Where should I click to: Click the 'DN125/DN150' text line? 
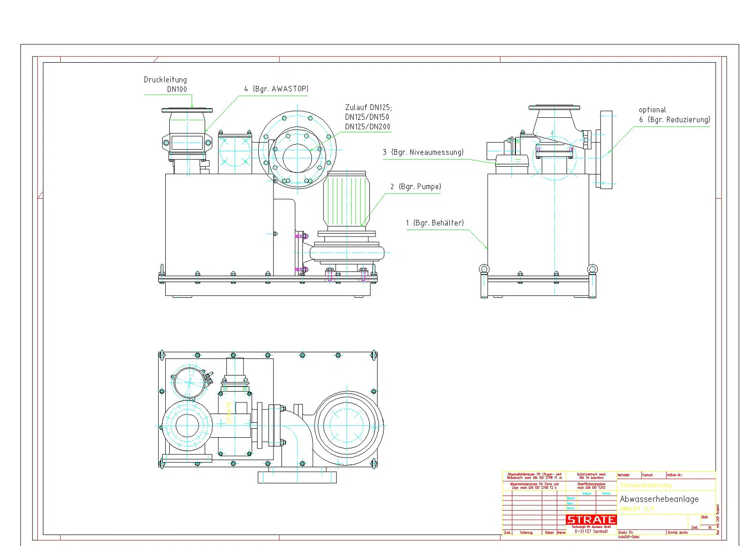click(367, 117)
